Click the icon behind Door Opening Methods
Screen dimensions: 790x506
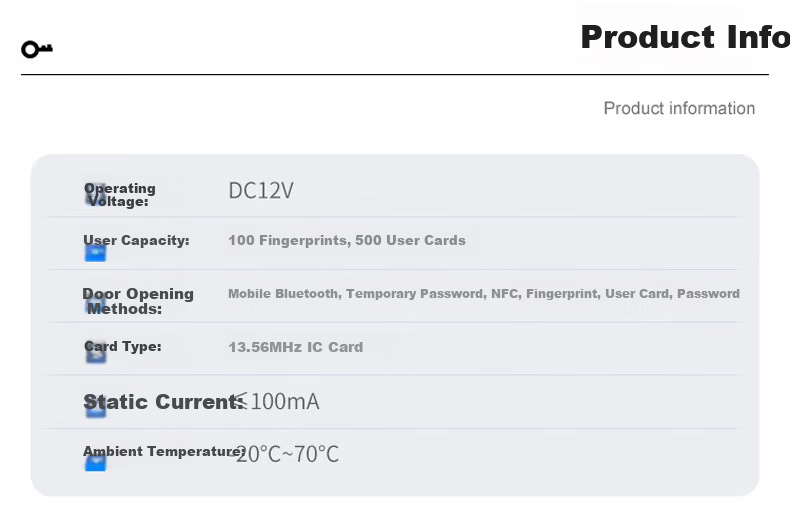pos(95,304)
